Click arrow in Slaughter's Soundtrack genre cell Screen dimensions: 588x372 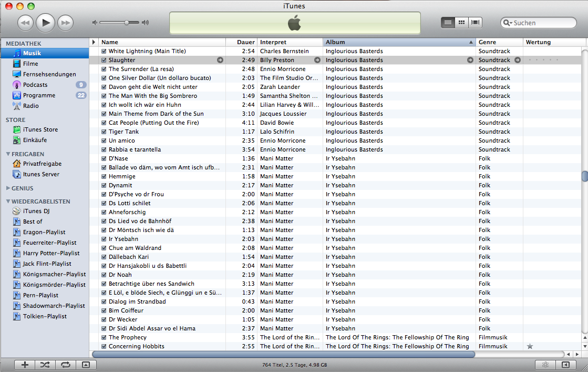[x=518, y=60]
